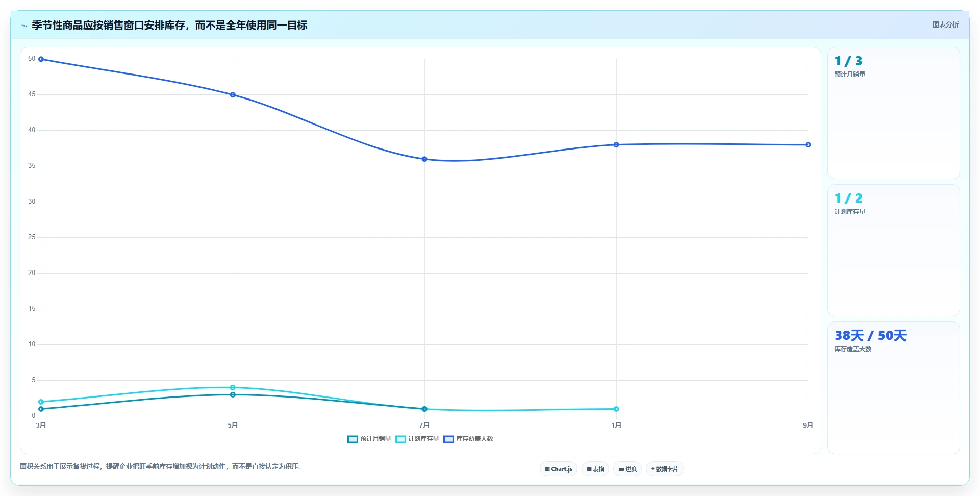980x496 pixels.
Task: Toggle the 库存覆盖天数 legend entry
Action: pos(468,439)
